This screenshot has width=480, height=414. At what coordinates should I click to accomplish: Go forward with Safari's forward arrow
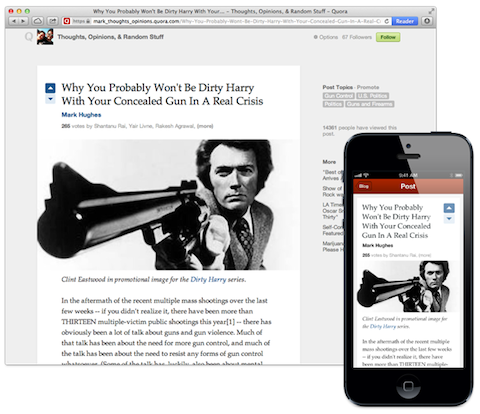point(23,21)
